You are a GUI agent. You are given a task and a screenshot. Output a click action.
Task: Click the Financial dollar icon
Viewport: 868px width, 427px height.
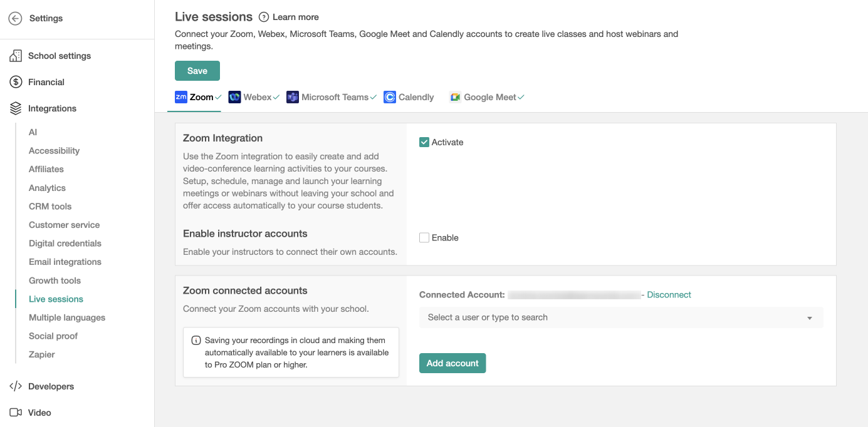[16, 82]
